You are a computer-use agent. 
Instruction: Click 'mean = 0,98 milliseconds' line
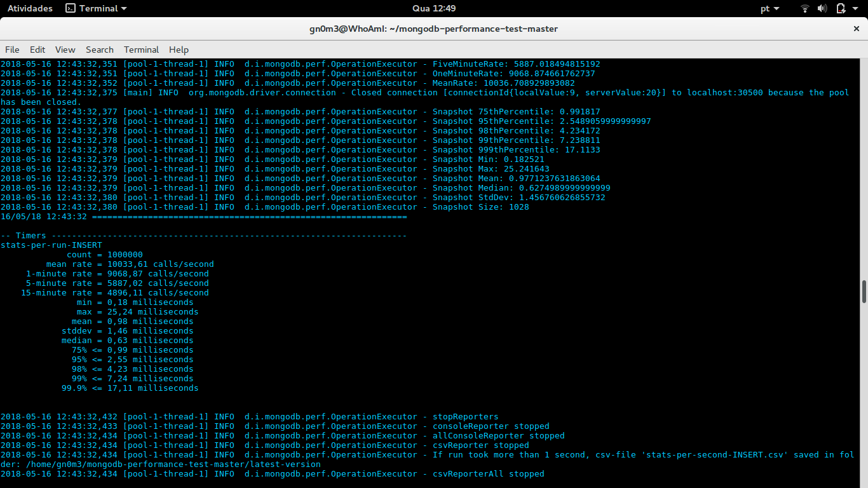pyautogui.click(x=133, y=322)
